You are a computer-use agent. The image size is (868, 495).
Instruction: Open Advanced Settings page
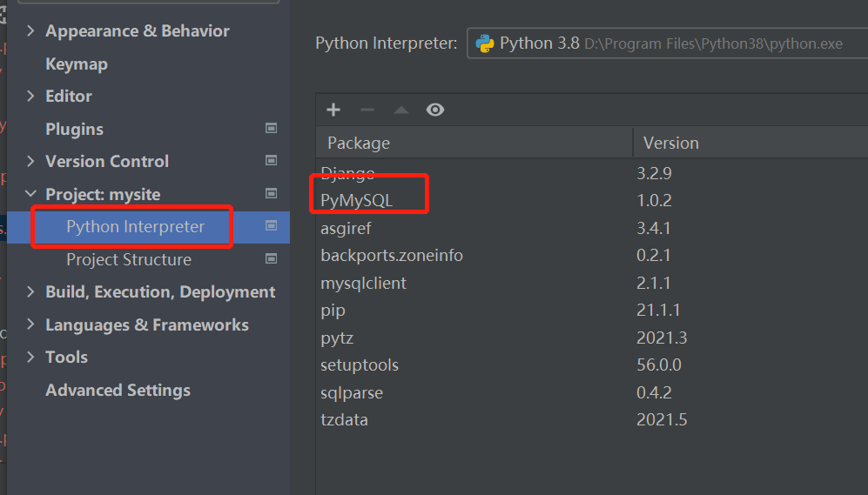[118, 390]
